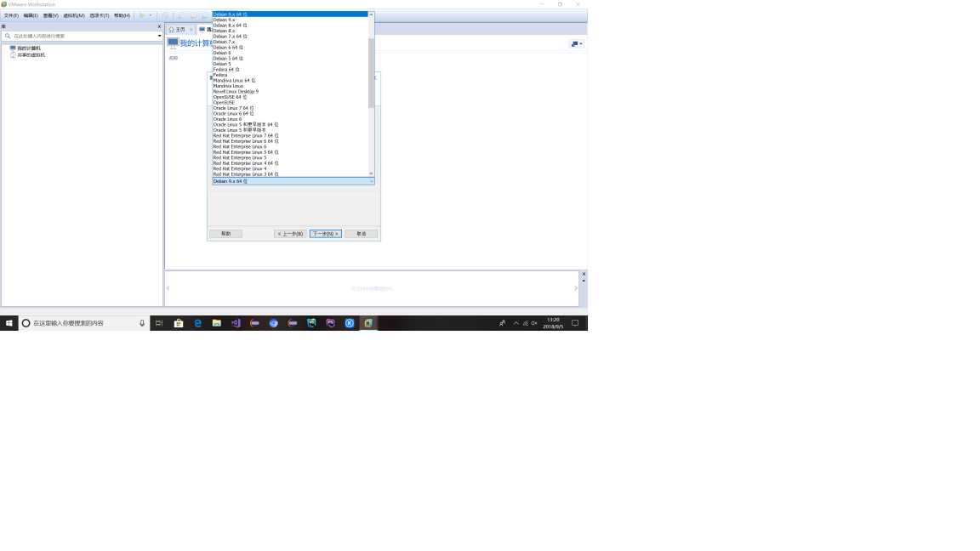Viewport: 980px width, 551px height.
Task: Open the power options arrow beside play icon
Action: (150, 15)
